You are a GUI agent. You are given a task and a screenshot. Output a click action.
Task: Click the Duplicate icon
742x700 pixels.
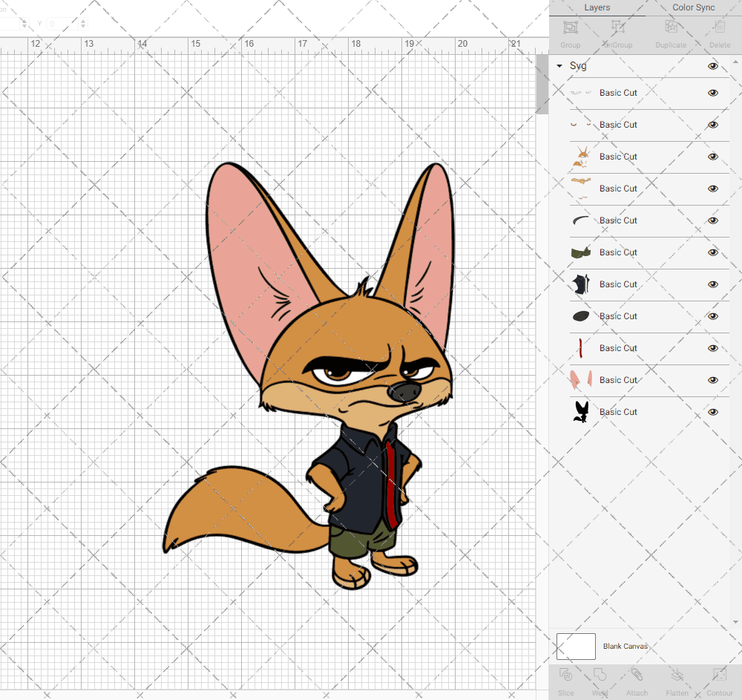pos(671,27)
